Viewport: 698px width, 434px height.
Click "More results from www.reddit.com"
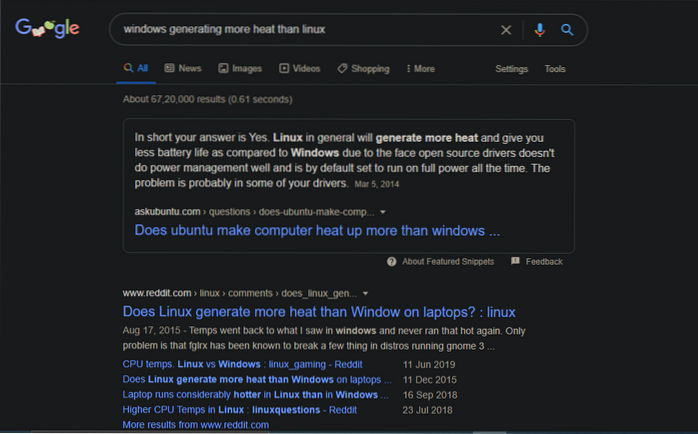(x=195, y=425)
